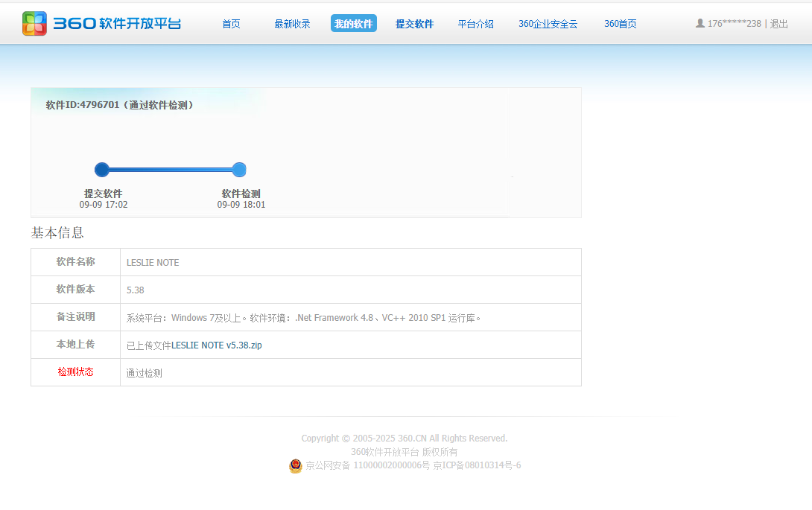Download the LESLIE NOTE v5.38.zip file link
Screen dimensions: 812x510
[x=217, y=345]
